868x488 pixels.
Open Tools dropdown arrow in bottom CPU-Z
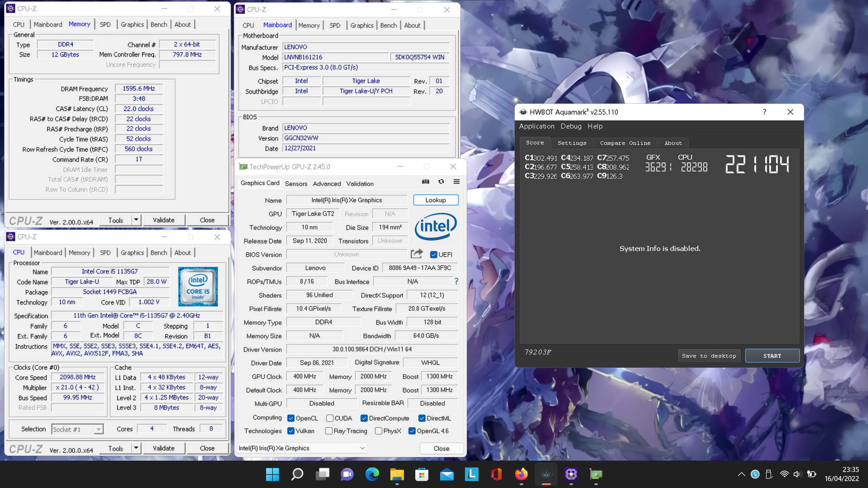point(136,448)
